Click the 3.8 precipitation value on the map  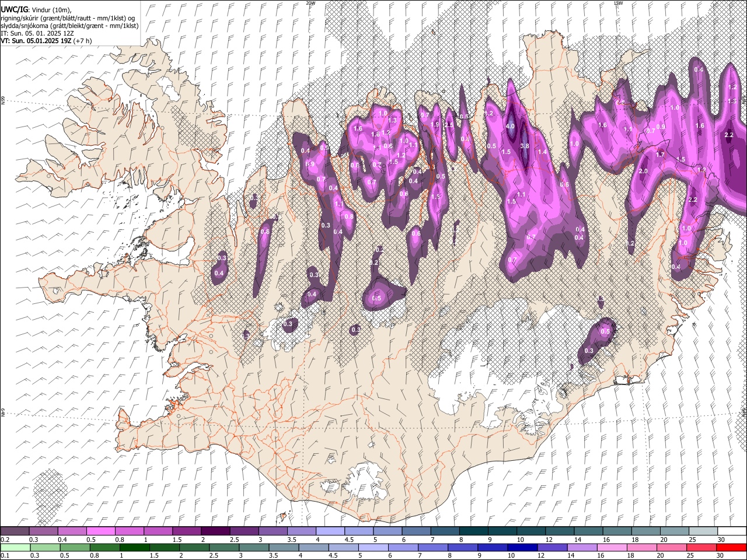click(524, 146)
